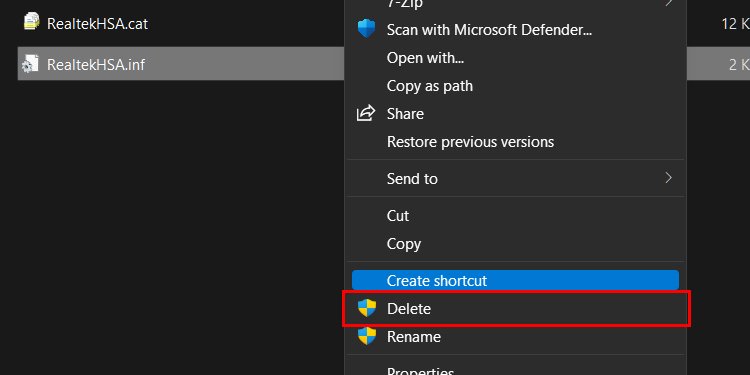Click the RealtekHSA.inf file icon

(x=30, y=64)
